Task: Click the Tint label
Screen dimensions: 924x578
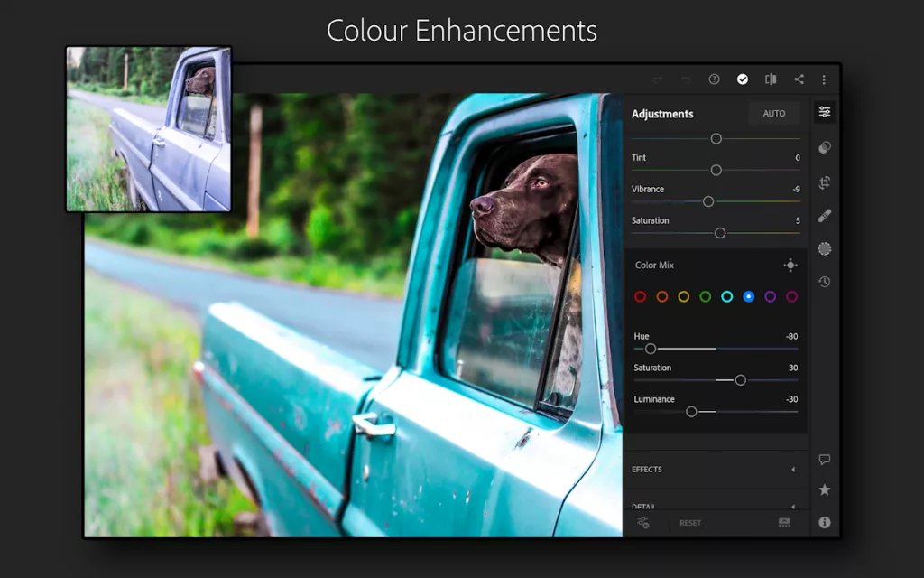Action: (639, 157)
